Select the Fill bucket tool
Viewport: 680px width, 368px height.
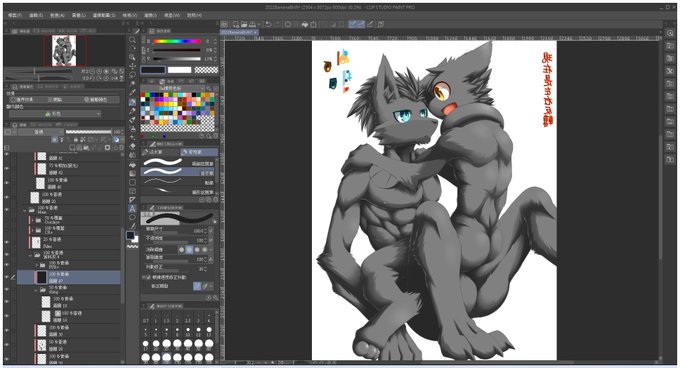pos(132,164)
